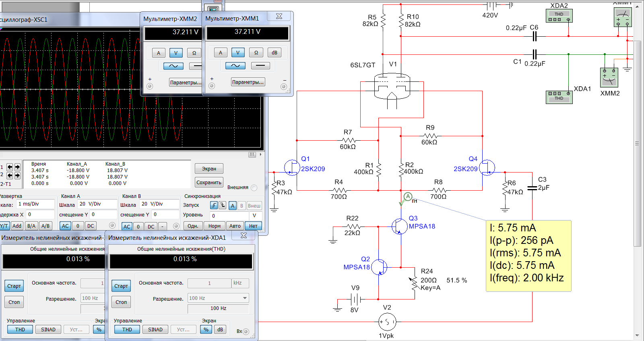Click Стоп in the XDA1 distortion analyzer
This screenshot has height=341, width=644.
pyautogui.click(x=121, y=302)
